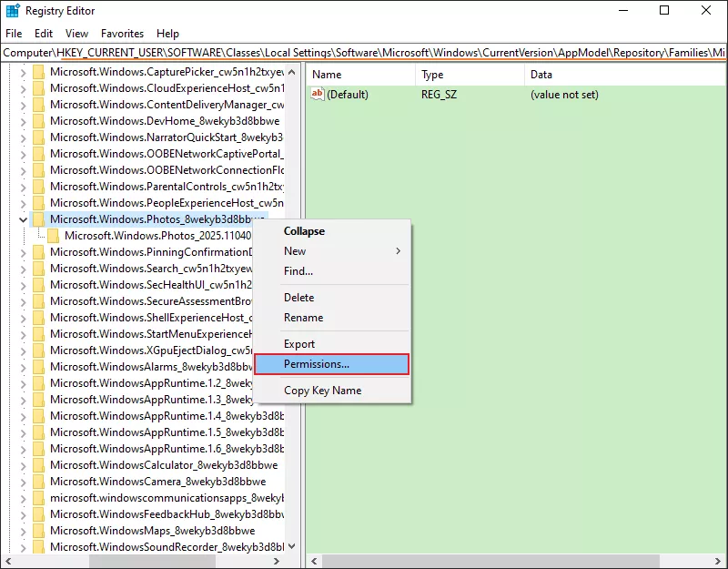The image size is (728, 569).
Task: Select the Microsoft.WindowsAppRuntime.1.6 key
Action: (x=167, y=449)
